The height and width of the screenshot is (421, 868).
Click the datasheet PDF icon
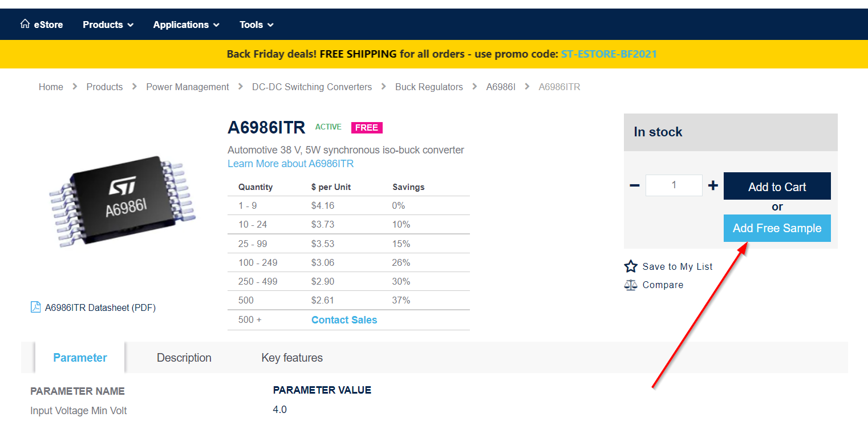tap(35, 307)
